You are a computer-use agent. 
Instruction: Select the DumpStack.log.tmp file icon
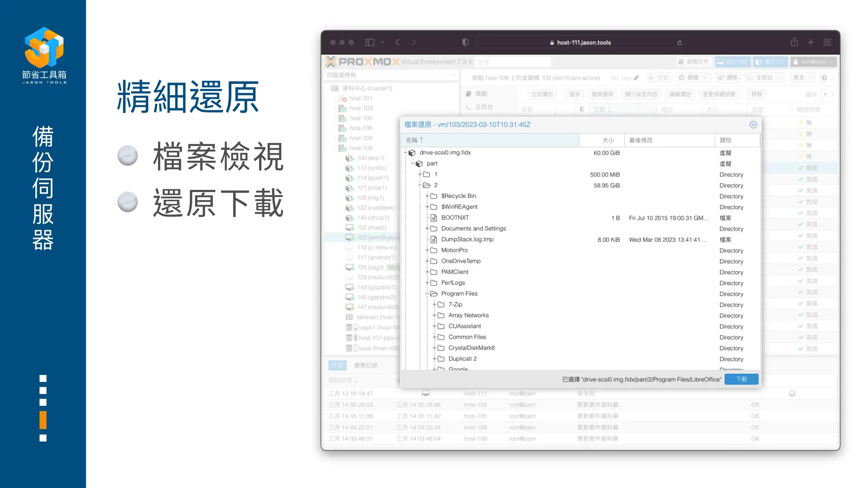(x=434, y=239)
